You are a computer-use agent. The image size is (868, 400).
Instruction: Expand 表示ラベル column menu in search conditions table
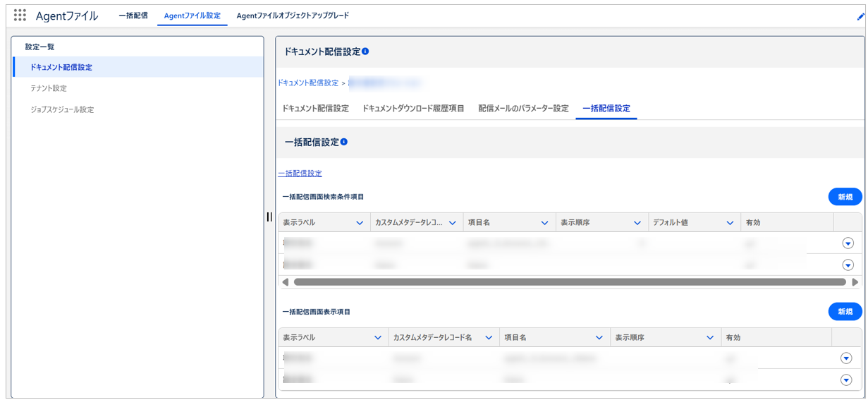click(x=359, y=223)
